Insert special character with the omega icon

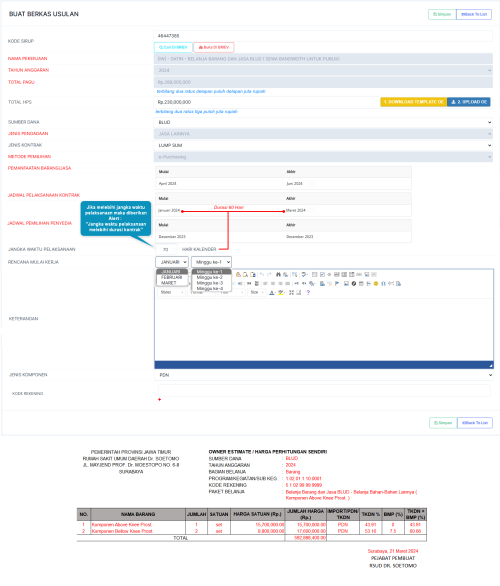point(383,283)
